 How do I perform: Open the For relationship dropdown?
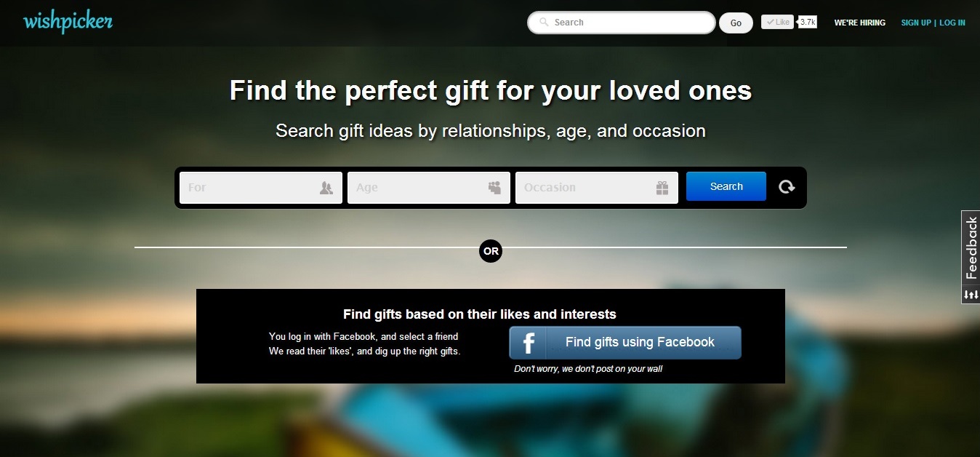click(x=261, y=188)
